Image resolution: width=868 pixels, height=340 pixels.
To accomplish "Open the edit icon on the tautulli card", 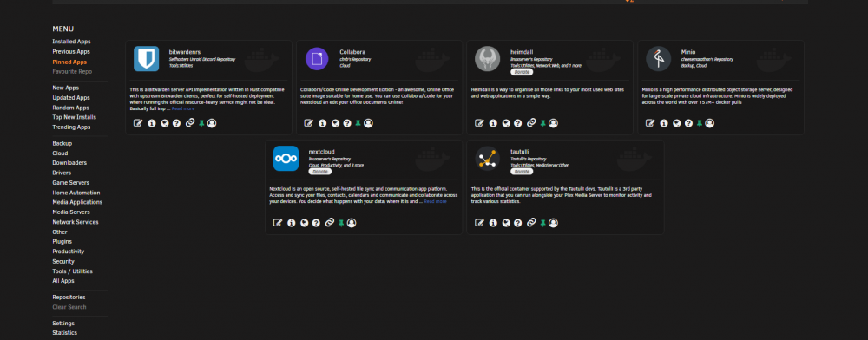I will pos(479,223).
